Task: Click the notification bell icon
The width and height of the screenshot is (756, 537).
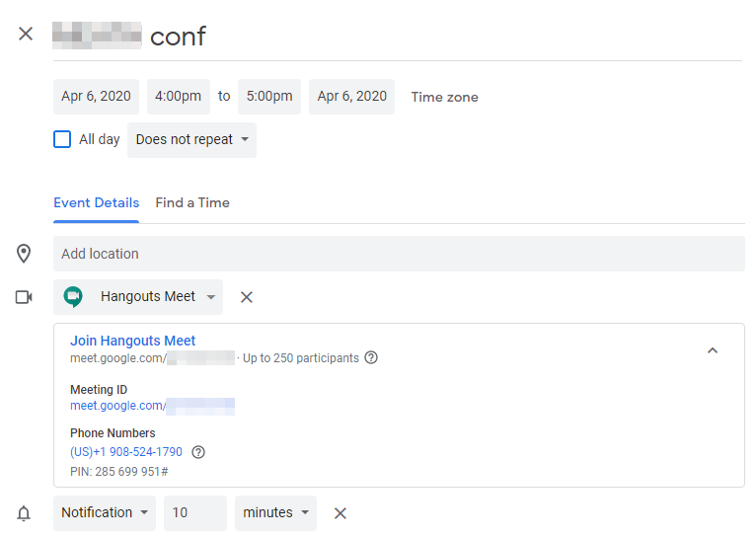Action: (x=24, y=513)
